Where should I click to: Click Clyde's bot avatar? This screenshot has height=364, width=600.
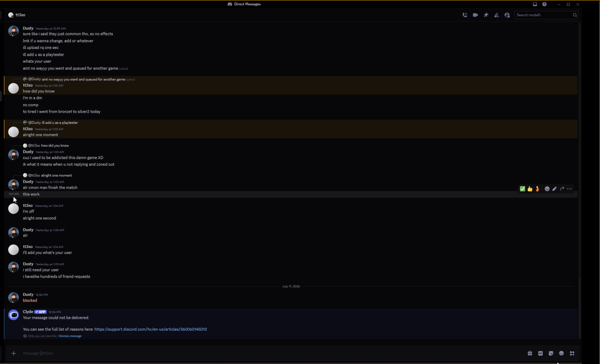click(14, 315)
